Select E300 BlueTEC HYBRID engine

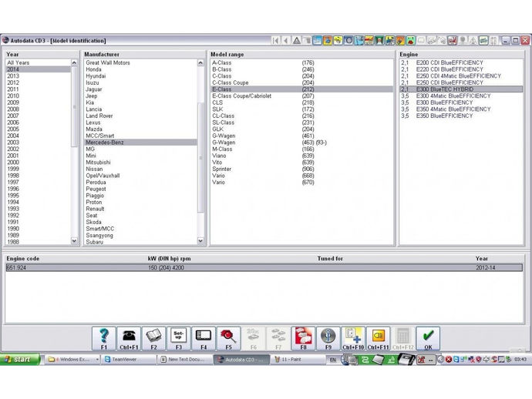tap(461, 89)
